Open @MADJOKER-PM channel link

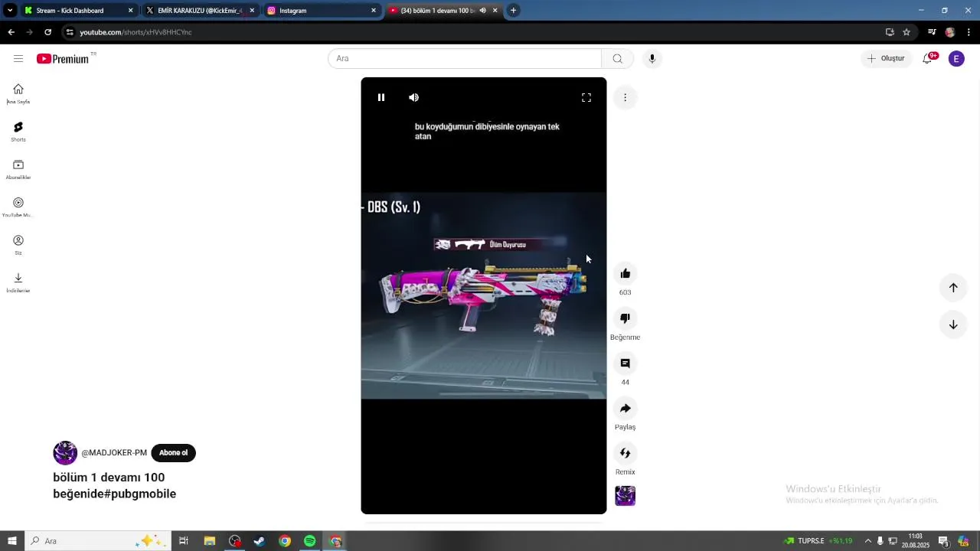(114, 452)
